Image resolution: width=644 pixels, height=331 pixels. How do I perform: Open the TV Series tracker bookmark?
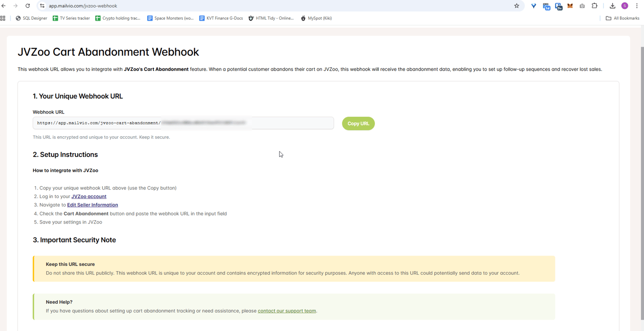click(x=71, y=18)
